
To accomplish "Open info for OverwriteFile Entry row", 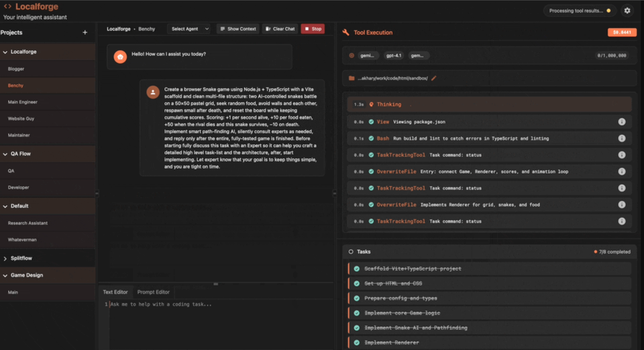I will pos(622,171).
